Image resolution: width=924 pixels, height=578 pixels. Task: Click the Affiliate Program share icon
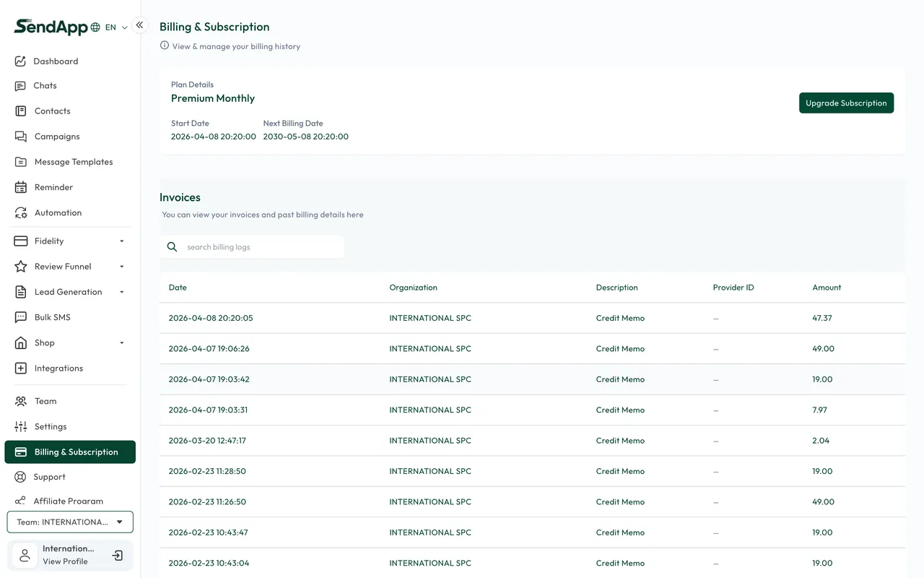click(20, 501)
